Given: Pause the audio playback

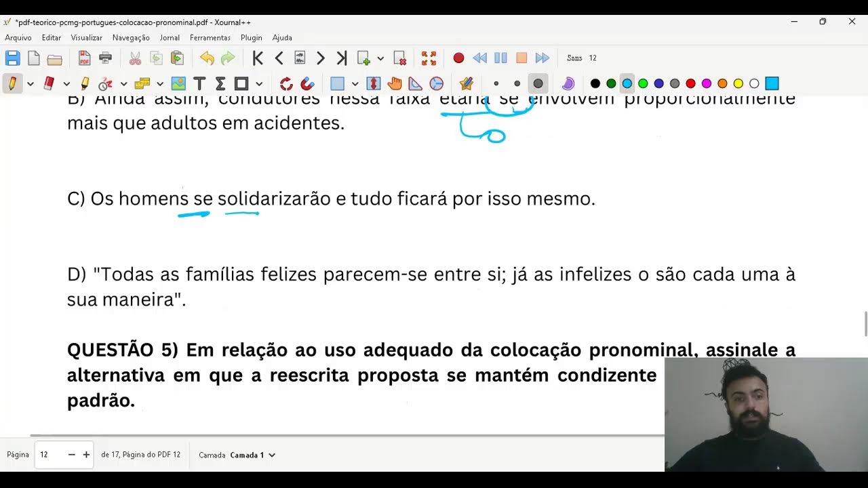Looking at the screenshot, I should tap(500, 58).
